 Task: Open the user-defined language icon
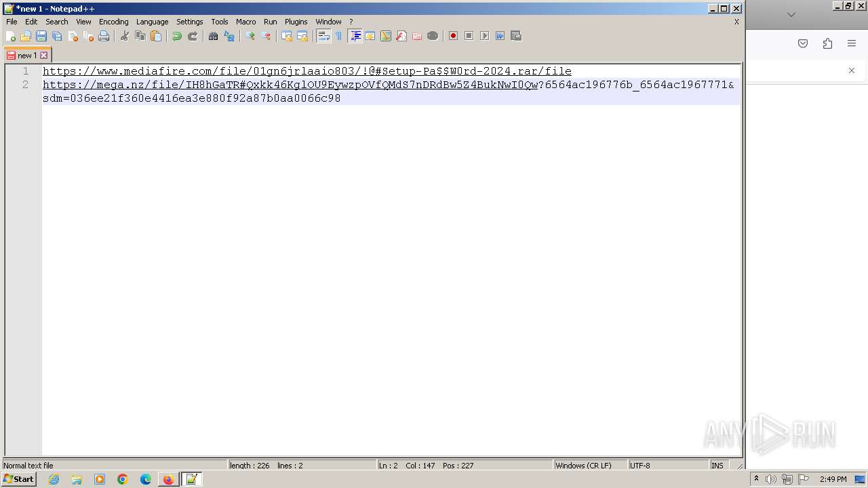pos(370,36)
